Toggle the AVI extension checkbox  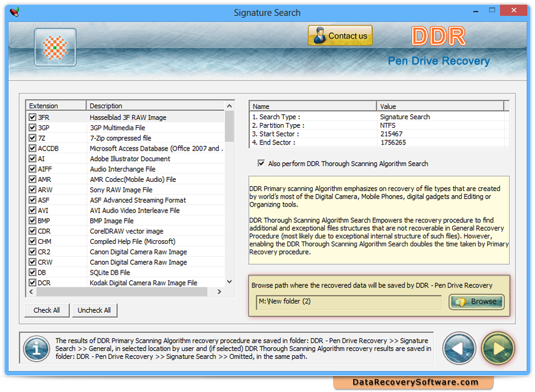point(33,211)
